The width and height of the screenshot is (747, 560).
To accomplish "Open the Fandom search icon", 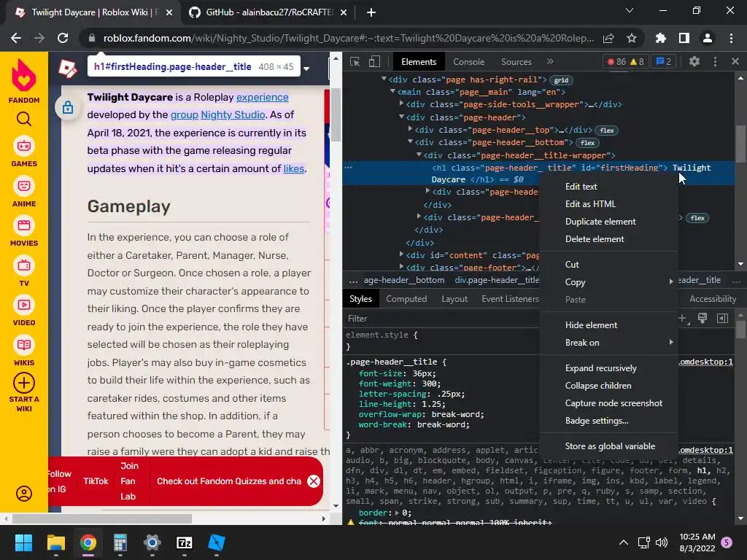I will click(x=24, y=119).
